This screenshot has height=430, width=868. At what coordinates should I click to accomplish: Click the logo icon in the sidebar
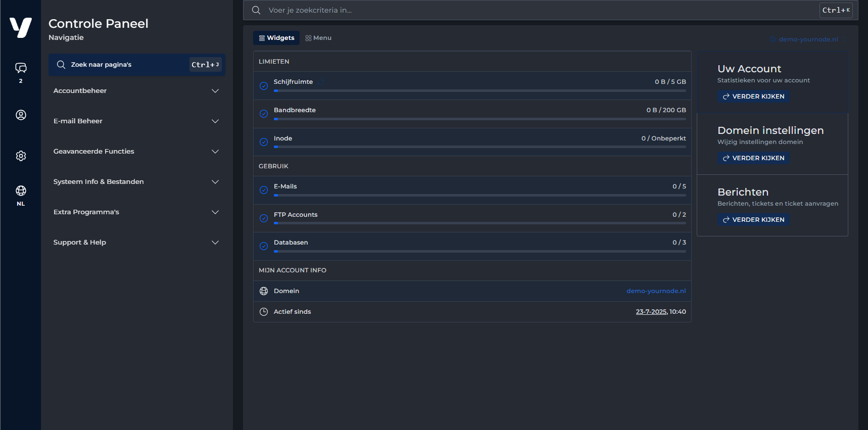(x=21, y=27)
